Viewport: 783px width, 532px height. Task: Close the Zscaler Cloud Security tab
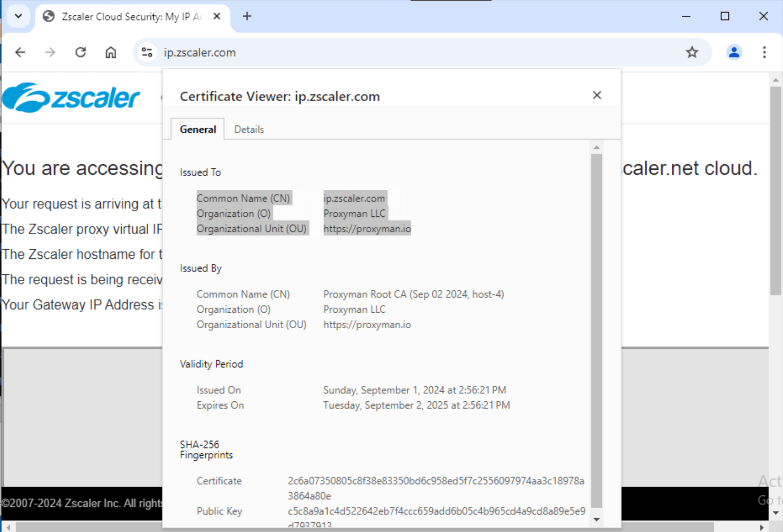click(217, 16)
